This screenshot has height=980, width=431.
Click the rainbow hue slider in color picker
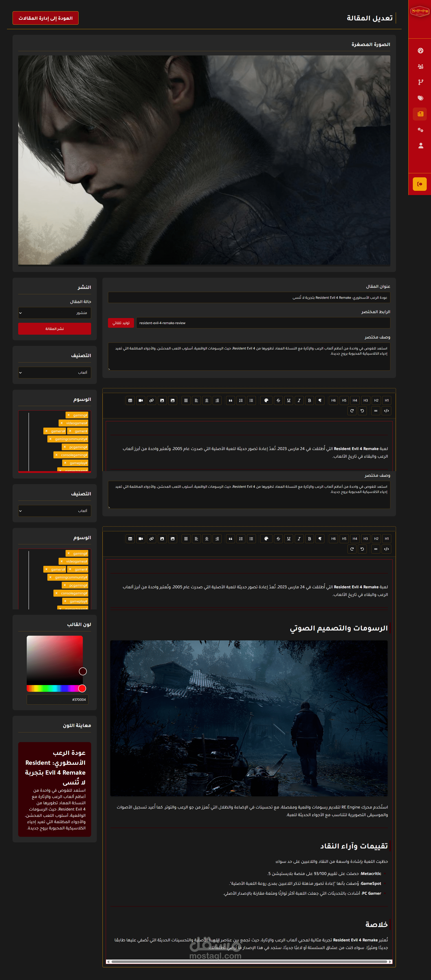click(x=53, y=688)
